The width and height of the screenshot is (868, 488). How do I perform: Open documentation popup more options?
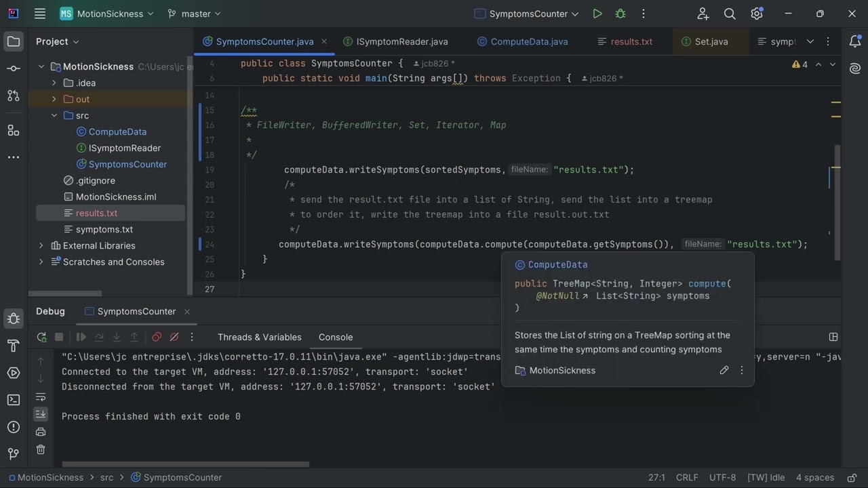pyautogui.click(x=742, y=370)
